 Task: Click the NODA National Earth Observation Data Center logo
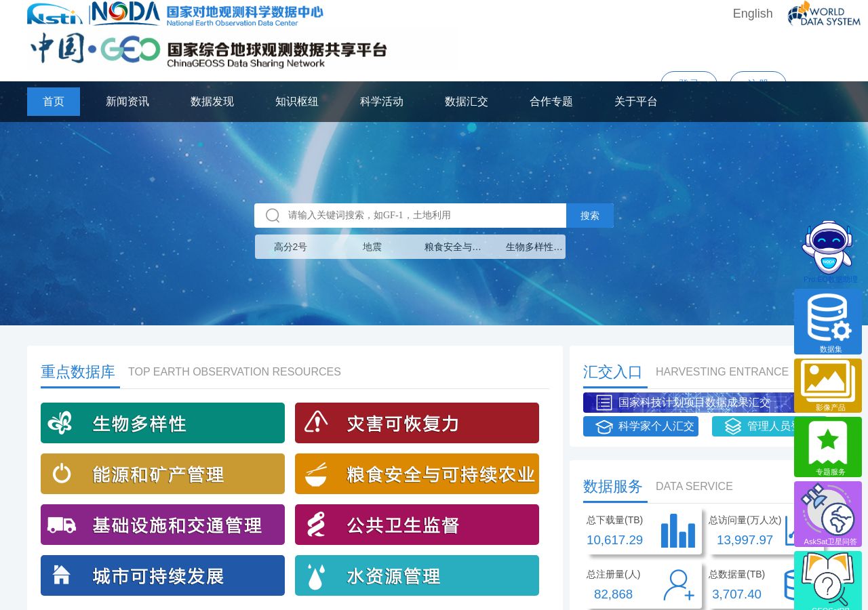pos(207,14)
